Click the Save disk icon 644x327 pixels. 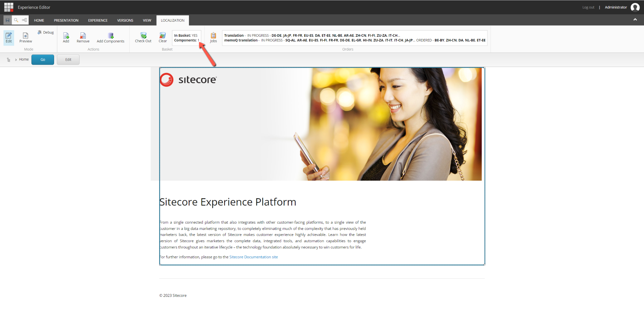(8, 20)
